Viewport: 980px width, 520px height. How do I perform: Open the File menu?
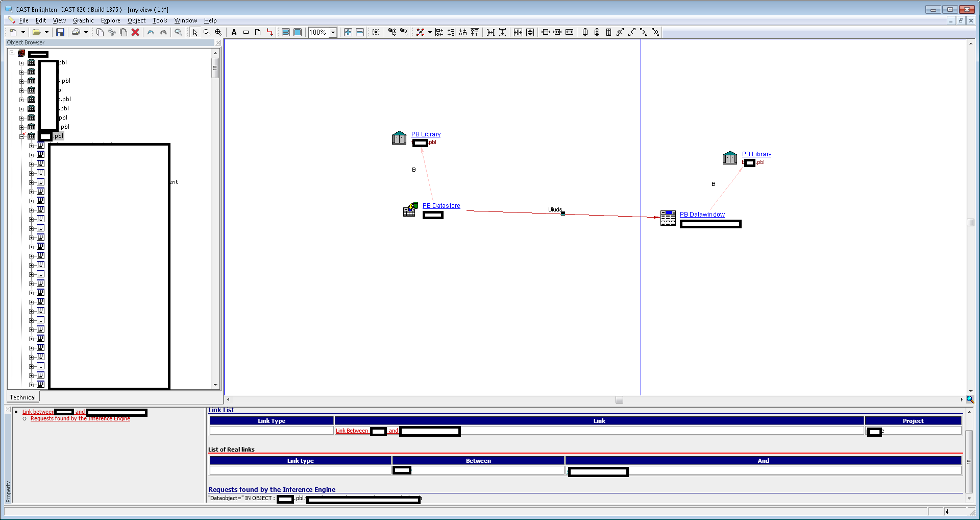coord(23,20)
